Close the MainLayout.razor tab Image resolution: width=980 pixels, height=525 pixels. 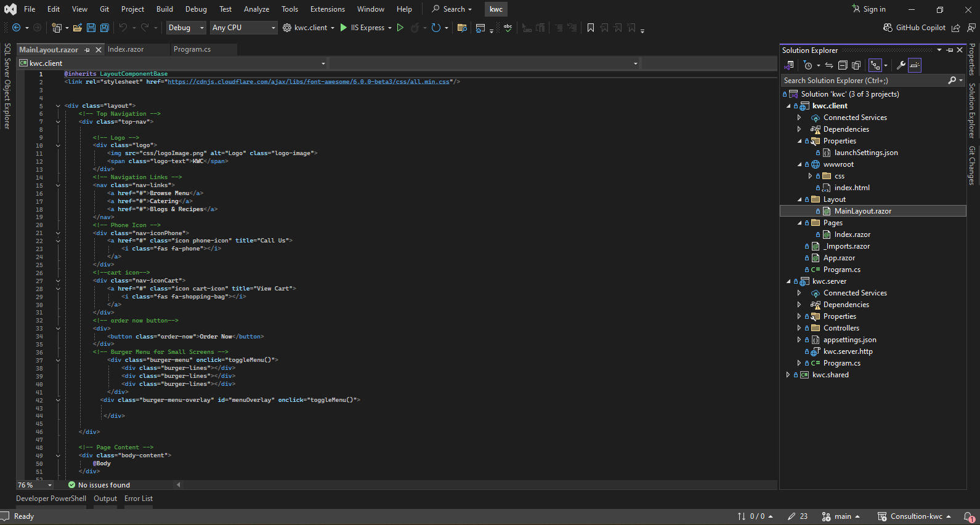tap(99, 50)
